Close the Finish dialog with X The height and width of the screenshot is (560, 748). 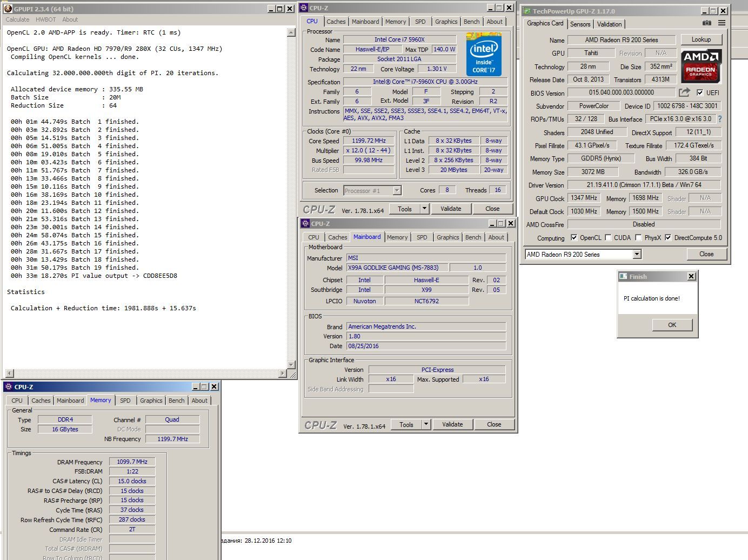pos(691,276)
